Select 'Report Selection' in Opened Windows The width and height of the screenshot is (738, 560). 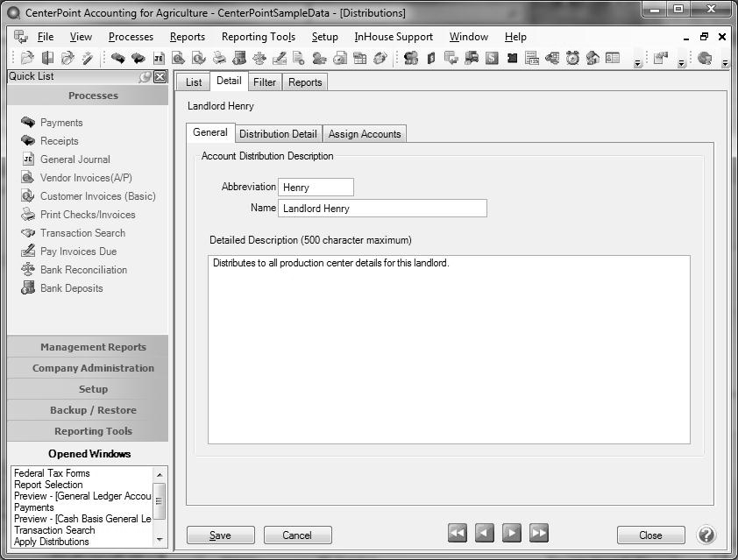[48, 485]
